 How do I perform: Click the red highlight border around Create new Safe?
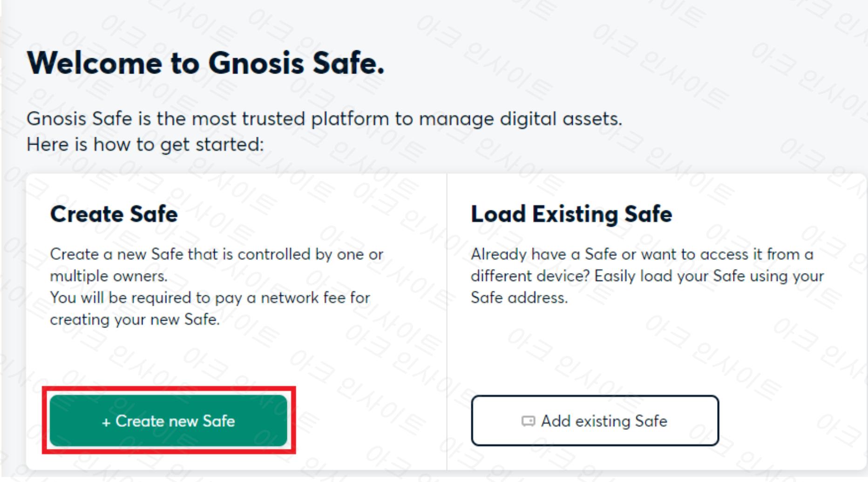169,388
